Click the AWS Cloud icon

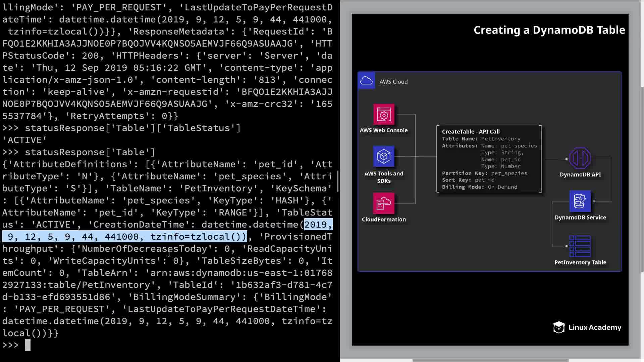[x=366, y=81]
